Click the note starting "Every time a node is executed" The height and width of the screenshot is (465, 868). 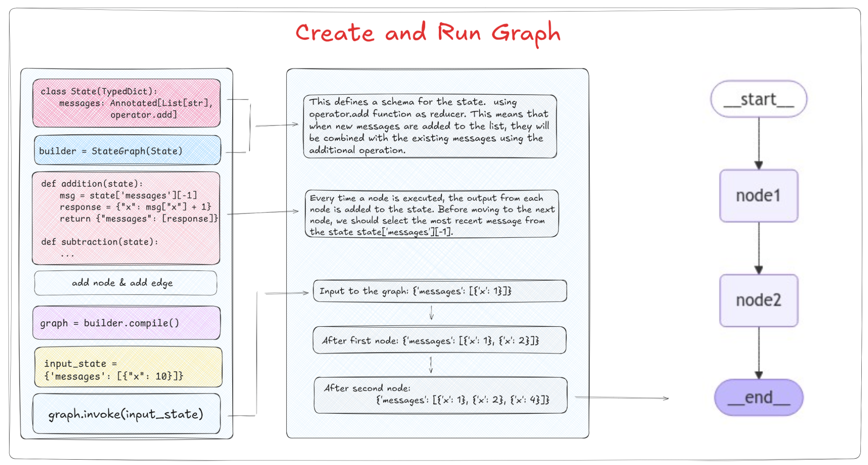[x=431, y=214]
